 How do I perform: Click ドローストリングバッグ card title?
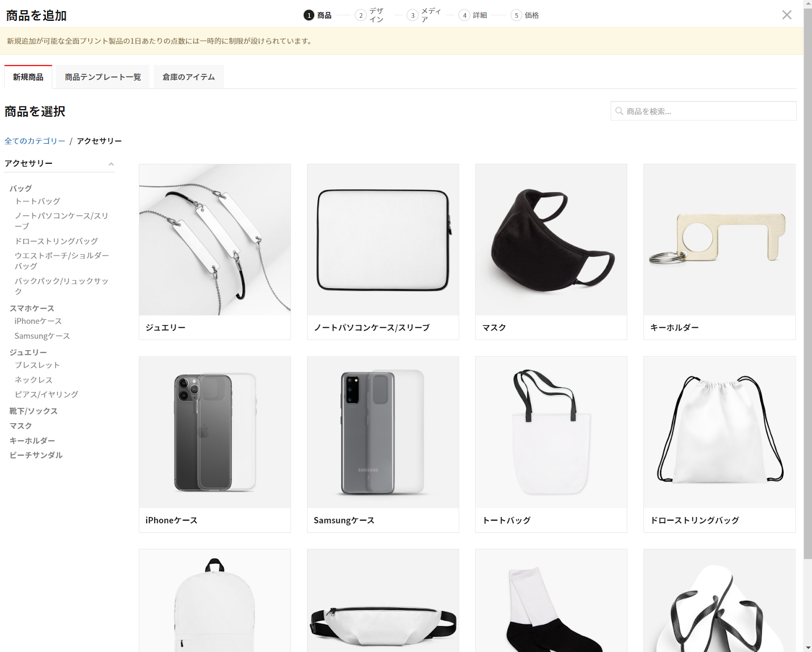[695, 521]
